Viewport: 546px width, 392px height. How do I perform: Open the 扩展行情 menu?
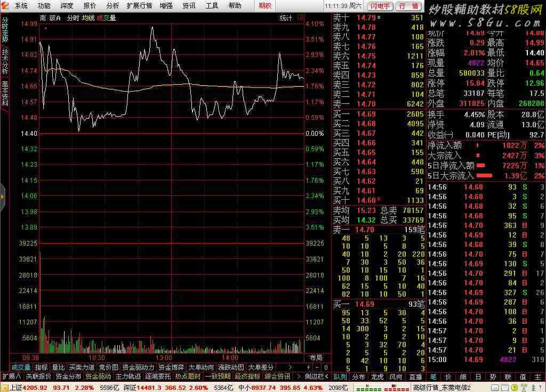click(x=139, y=5)
